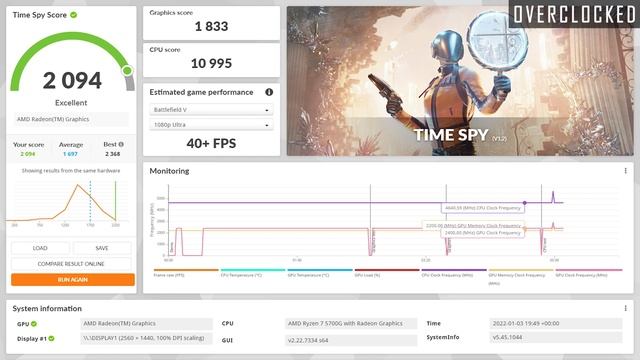The width and height of the screenshot is (640, 360).
Task: Click the green check icon next to Display #1
Action: (x=51, y=338)
